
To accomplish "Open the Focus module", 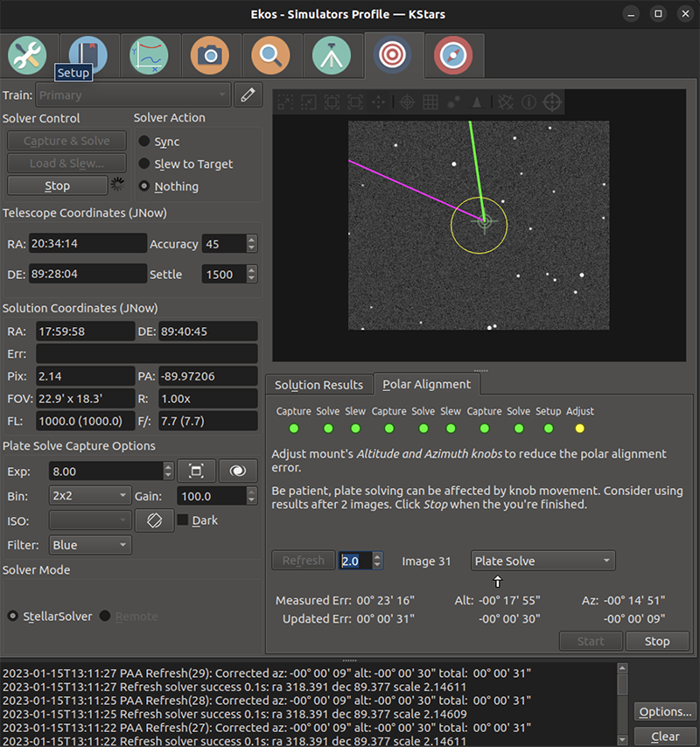I will point(271,54).
